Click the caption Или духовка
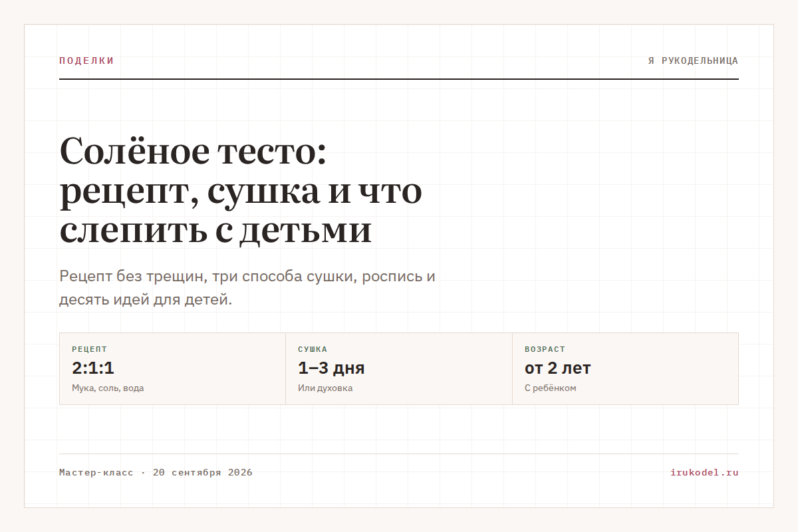Screen dimensions: 798x532 325,388
